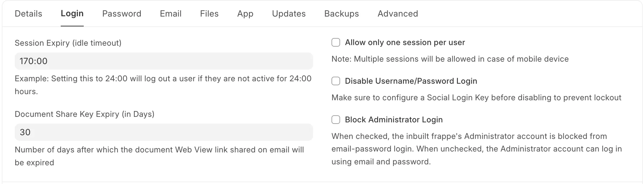
Task: Select the Login tab
Action: click(72, 14)
